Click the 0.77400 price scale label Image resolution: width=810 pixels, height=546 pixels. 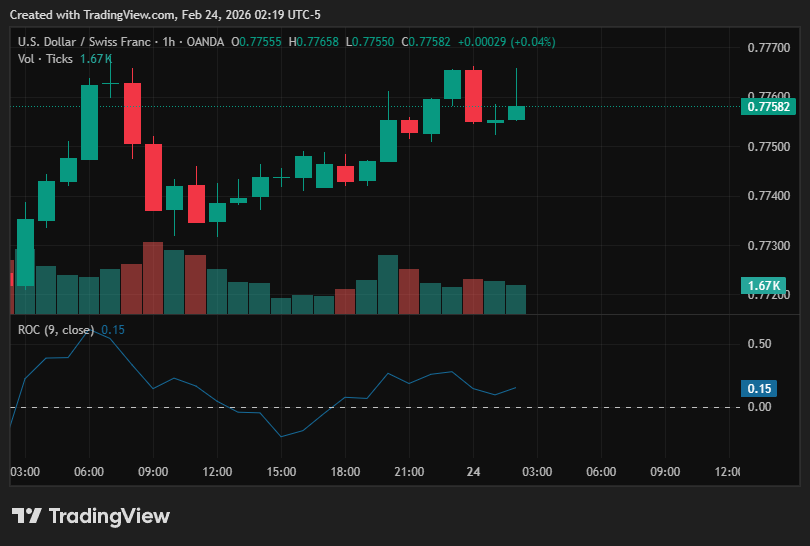769,196
